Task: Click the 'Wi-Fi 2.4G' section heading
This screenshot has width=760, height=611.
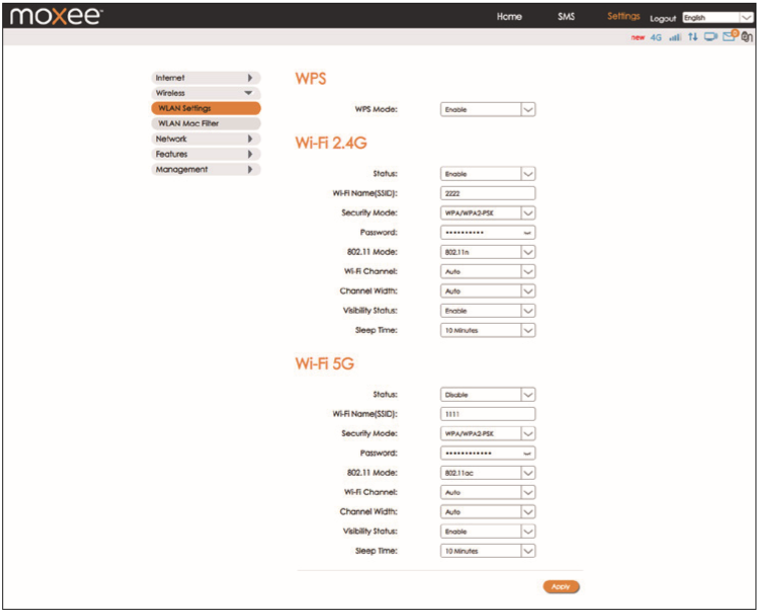Action: pos(331,143)
